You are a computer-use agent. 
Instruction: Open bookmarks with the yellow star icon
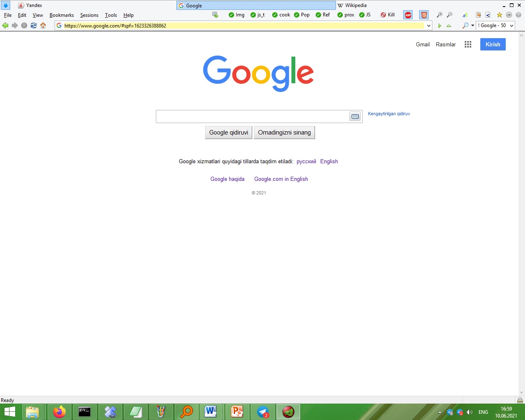pos(499,15)
